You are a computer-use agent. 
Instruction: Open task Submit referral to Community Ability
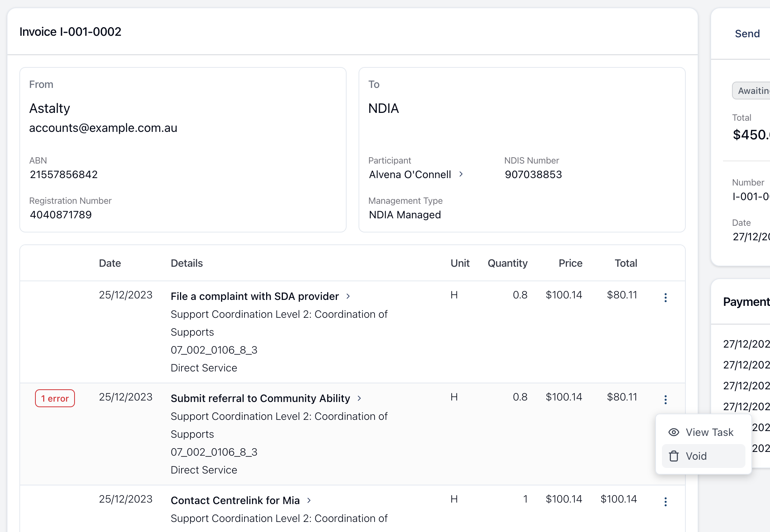click(260, 398)
